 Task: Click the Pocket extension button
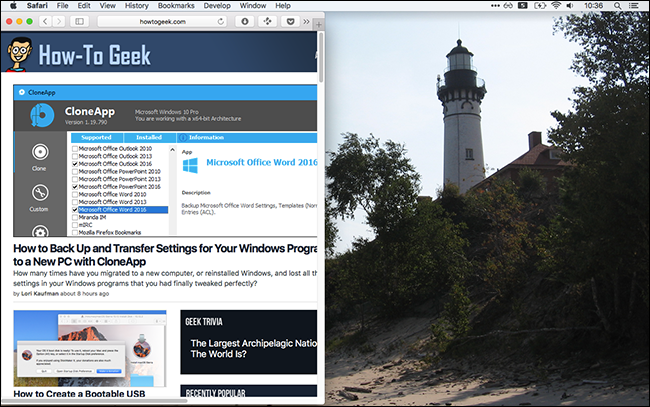(290, 21)
